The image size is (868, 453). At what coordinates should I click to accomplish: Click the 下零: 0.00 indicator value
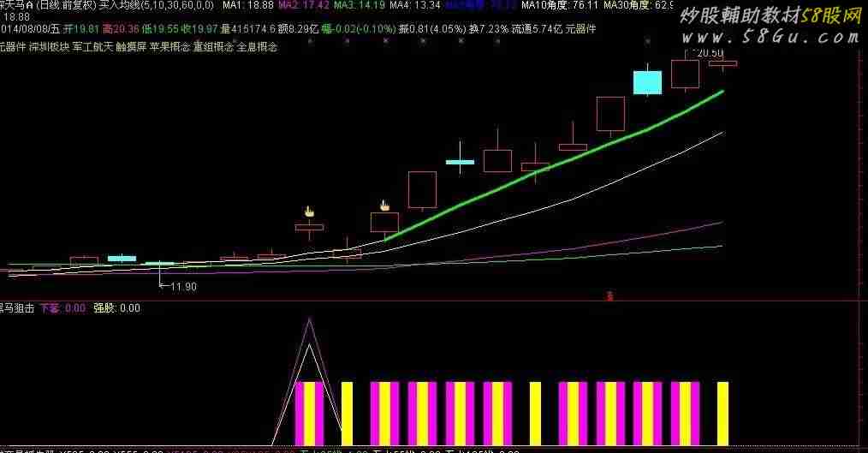click(x=62, y=308)
